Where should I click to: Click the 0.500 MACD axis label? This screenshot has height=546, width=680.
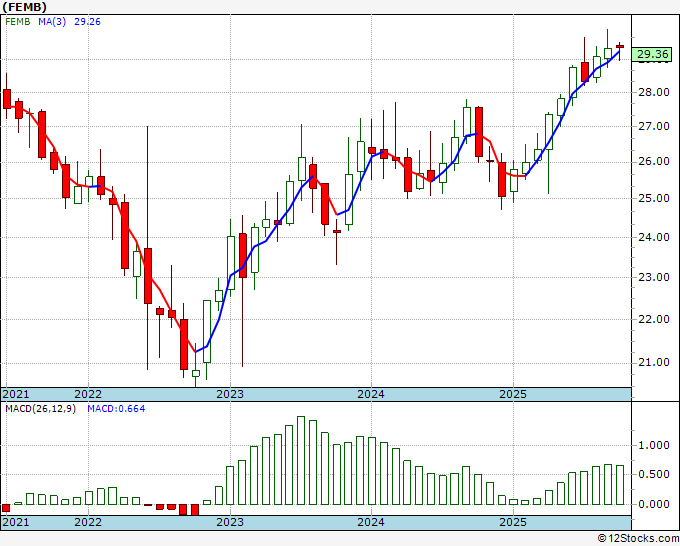(x=654, y=474)
